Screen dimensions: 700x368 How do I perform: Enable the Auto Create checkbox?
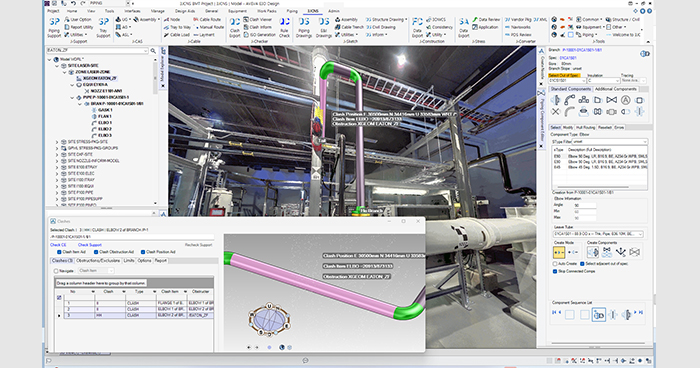click(x=555, y=264)
